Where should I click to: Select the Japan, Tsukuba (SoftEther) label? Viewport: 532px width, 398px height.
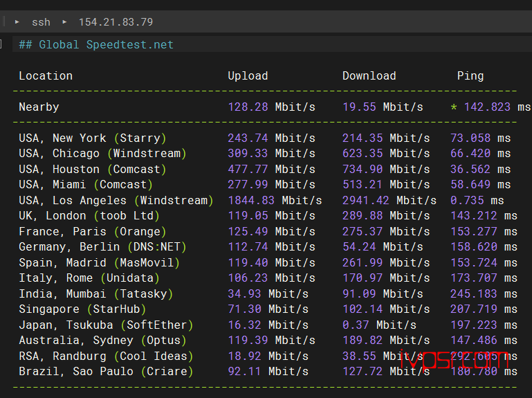pos(107,325)
